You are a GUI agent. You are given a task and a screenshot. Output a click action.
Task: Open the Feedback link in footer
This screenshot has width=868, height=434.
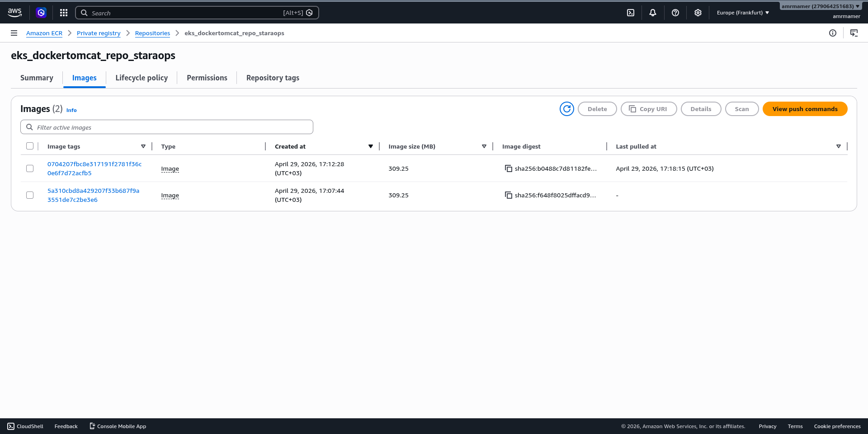point(66,426)
